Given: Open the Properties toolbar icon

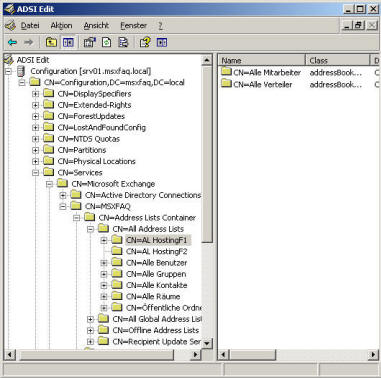Looking at the screenshot, I should tap(89, 42).
